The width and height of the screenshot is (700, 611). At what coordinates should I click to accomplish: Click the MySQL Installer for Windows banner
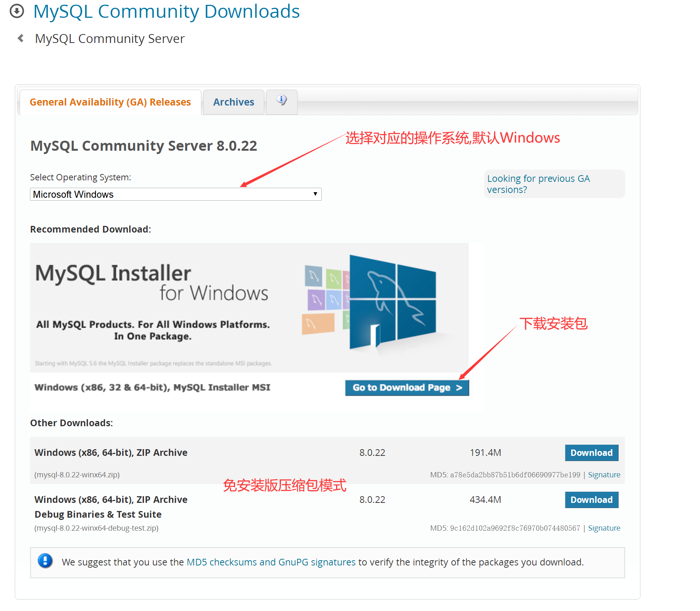[249, 308]
